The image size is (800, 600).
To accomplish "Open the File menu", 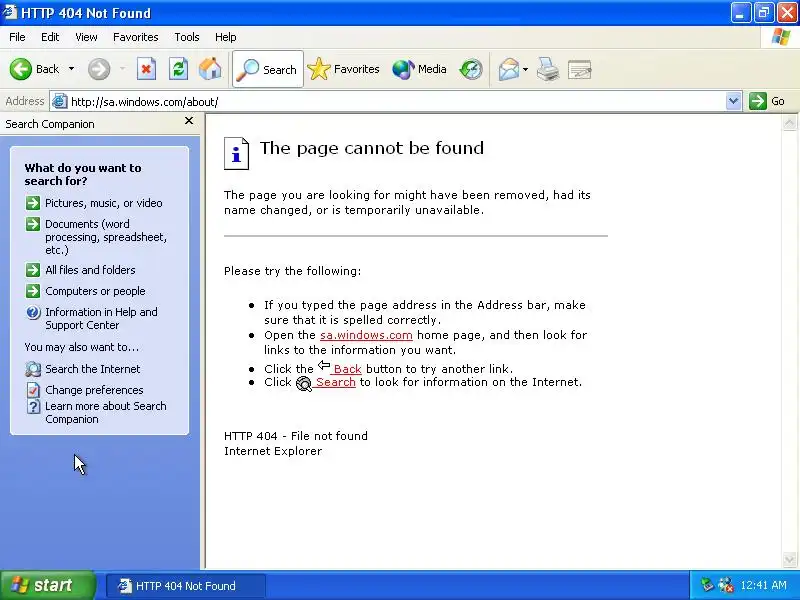I will 17,37.
